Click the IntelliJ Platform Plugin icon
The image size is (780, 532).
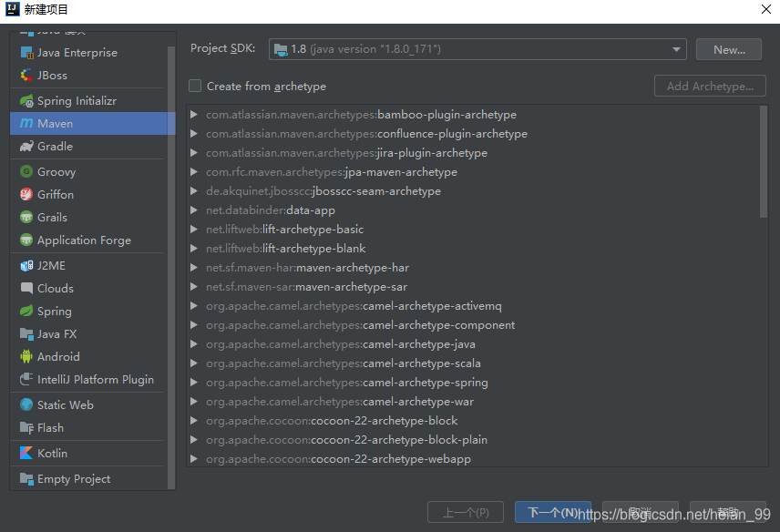[26, 379]
